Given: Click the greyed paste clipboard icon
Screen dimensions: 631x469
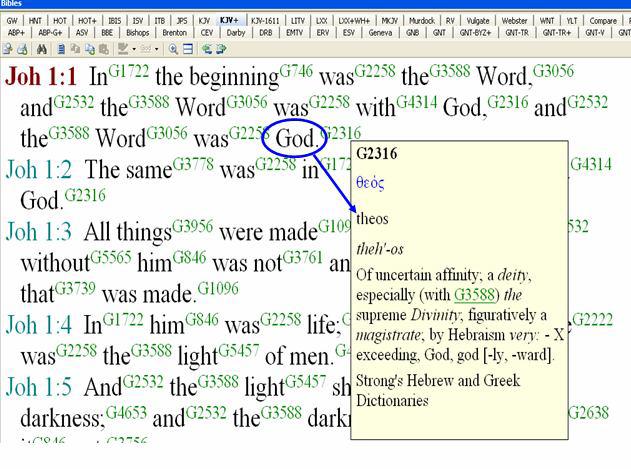Looking at the screenshot, I should click(104, 49).
